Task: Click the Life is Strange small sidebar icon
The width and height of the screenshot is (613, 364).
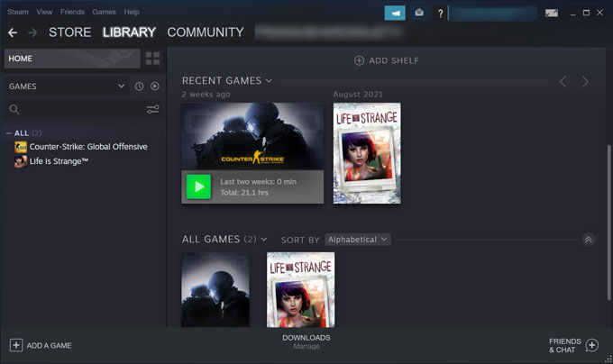Action: (21, 161)
